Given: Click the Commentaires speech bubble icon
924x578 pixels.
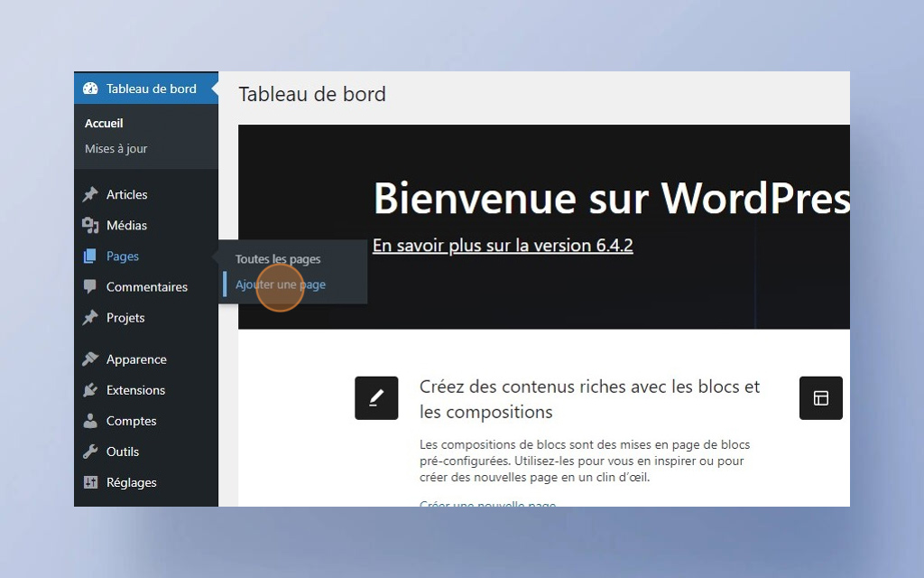Looking at the screenshot, I should click(90, 286).
